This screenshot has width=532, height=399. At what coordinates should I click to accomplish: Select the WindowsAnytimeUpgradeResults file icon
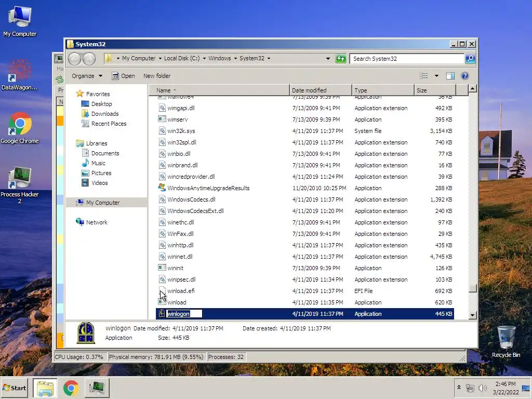pyautogui.click(x=162, y=188)
